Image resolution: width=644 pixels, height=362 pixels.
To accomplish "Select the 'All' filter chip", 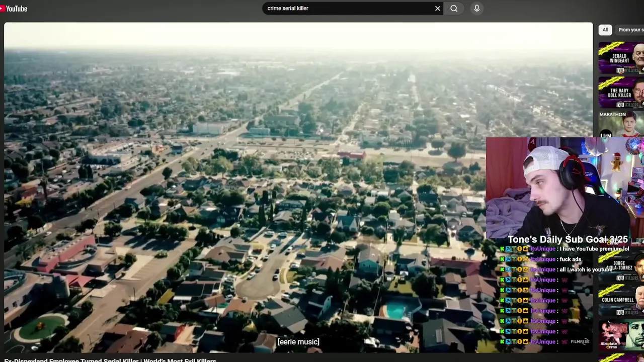I will pos(605,30).
